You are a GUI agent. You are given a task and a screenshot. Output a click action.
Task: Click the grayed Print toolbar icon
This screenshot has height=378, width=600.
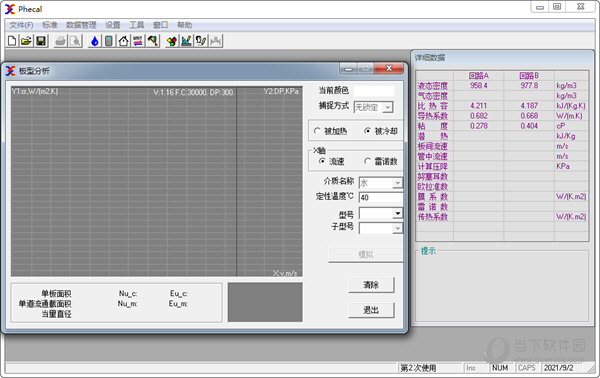coord(60,41)
